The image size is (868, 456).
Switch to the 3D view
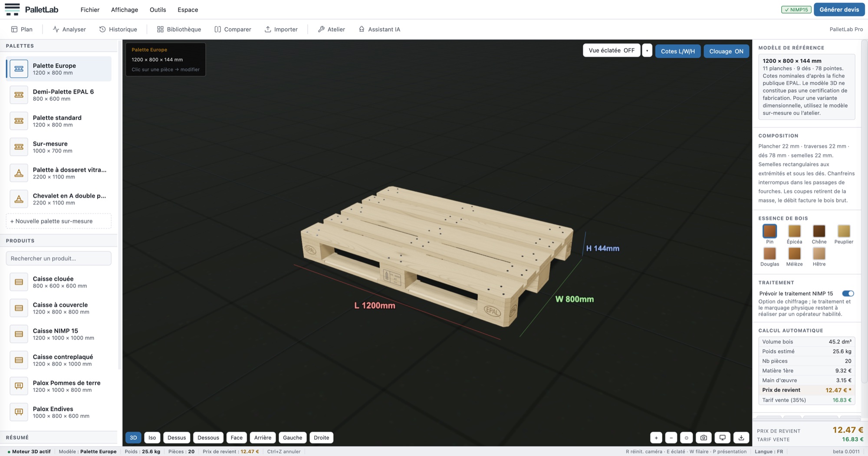(133, 438)
